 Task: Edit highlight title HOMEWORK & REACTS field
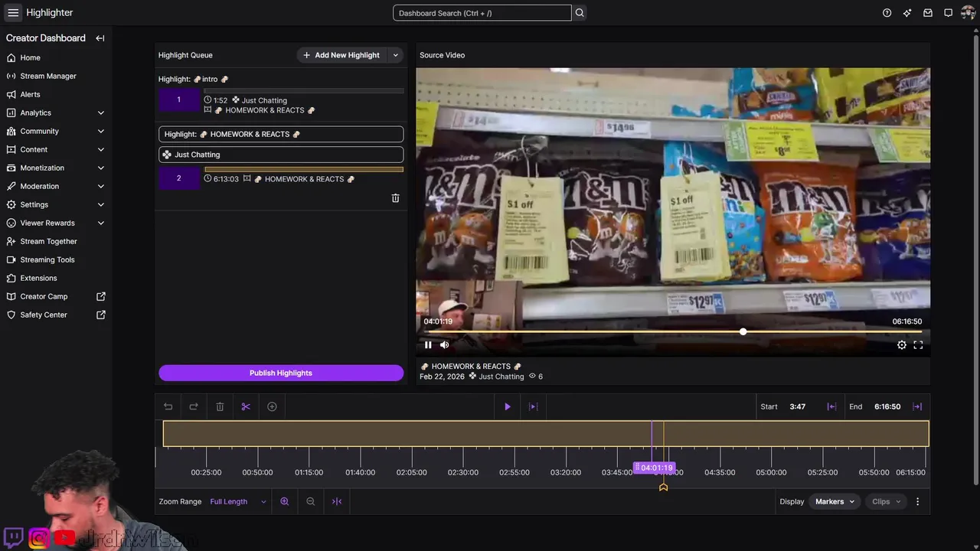click(281, 135)
